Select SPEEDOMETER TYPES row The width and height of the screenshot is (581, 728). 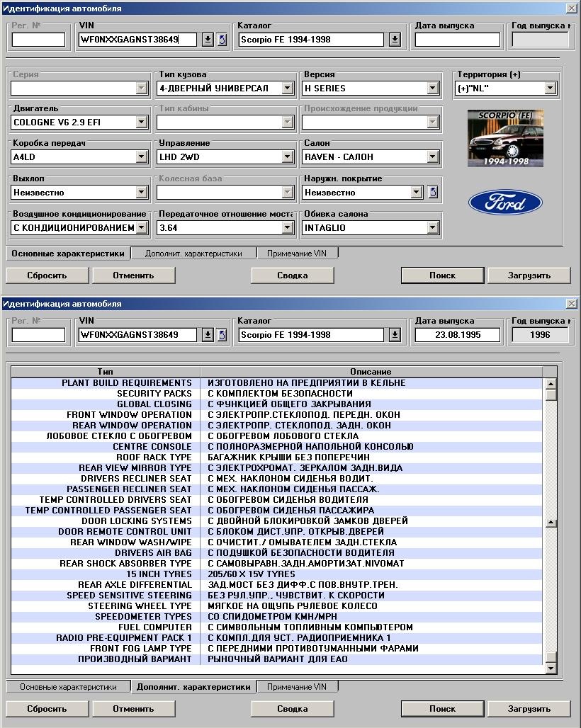[276, 616]
